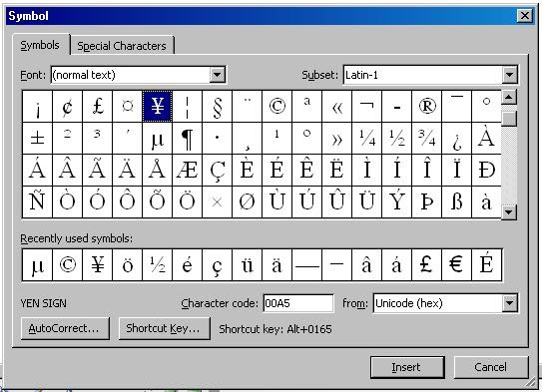Choose â from recently used symbols
The height and width of the screenshot is (392, 542).
pyautogui.click(x=367, y=265)
